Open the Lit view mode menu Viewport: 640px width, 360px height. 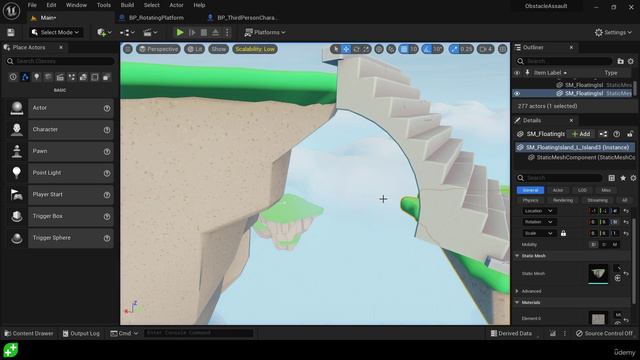tap(195, 49)
